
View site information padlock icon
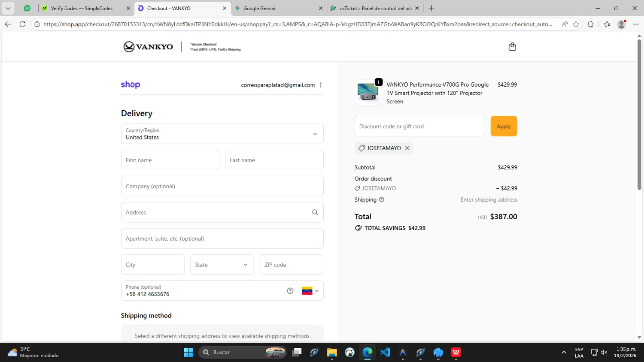tap(37, 24)
